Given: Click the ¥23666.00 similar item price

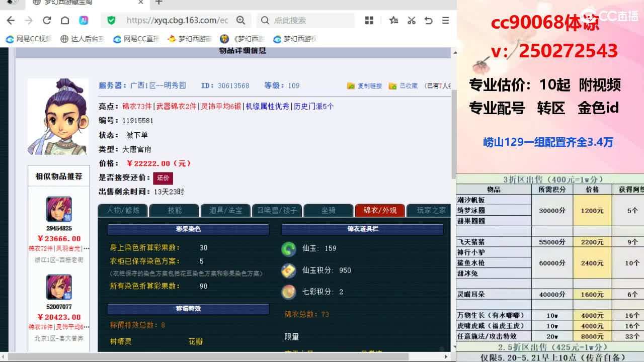Looking at the screenshot, I should [59, 239].
